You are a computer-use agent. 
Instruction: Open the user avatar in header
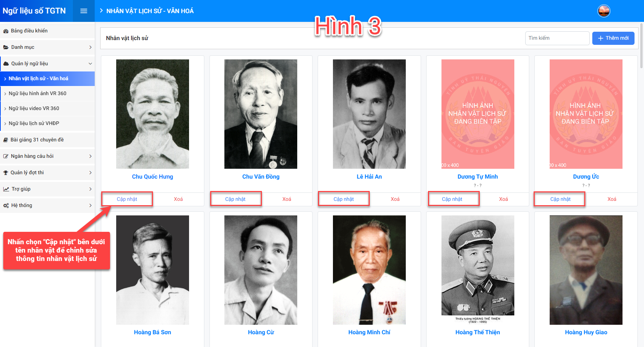(604, 11)
